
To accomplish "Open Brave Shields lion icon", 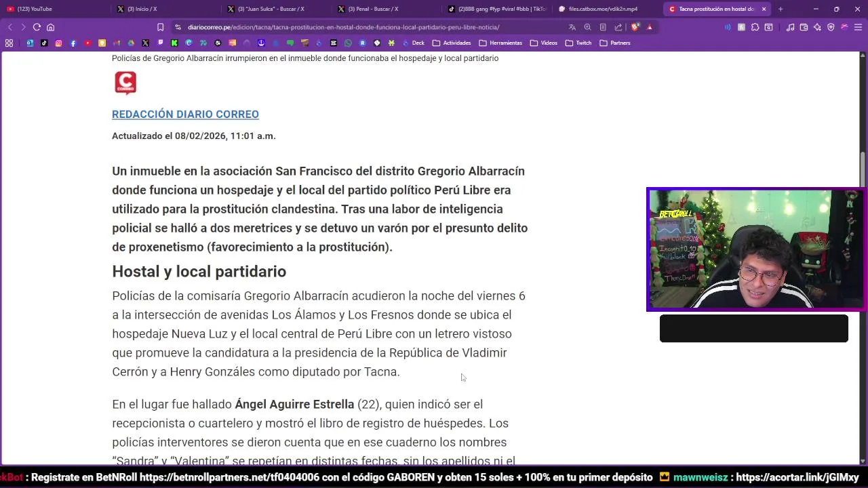I will point(635,27).
